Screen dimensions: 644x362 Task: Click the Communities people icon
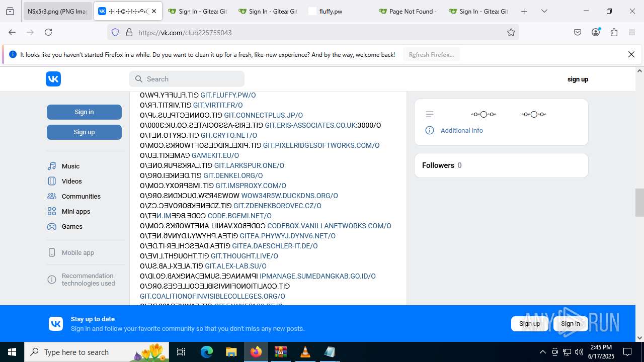point(52,196)
